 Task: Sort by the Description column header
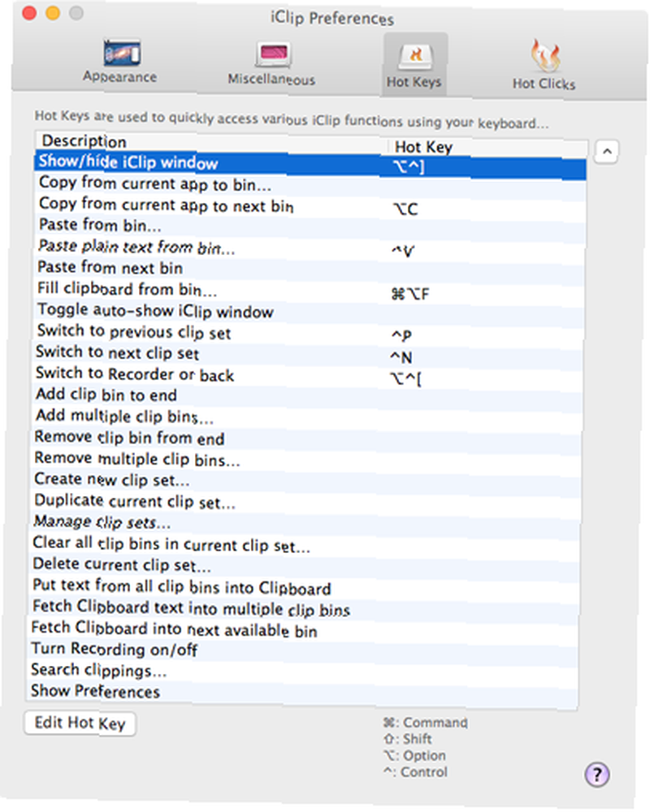[211, 141]
